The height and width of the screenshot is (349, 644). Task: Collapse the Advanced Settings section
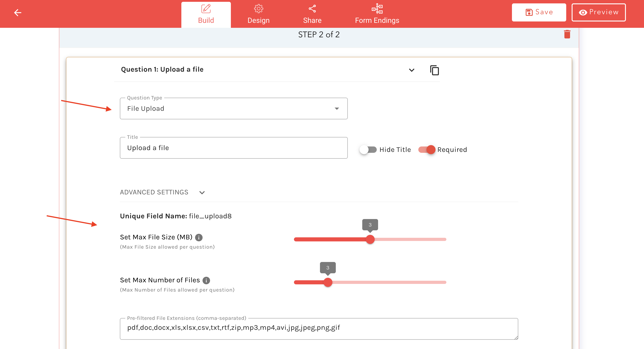pyautogui.click(x=202, y=192)
